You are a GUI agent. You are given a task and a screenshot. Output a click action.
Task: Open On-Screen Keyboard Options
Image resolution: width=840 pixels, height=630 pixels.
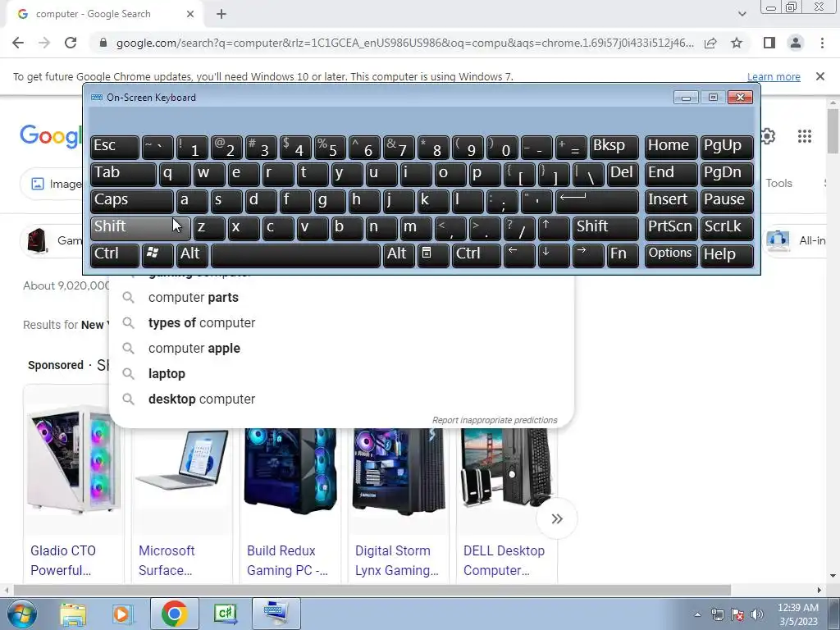coord(671,255)
